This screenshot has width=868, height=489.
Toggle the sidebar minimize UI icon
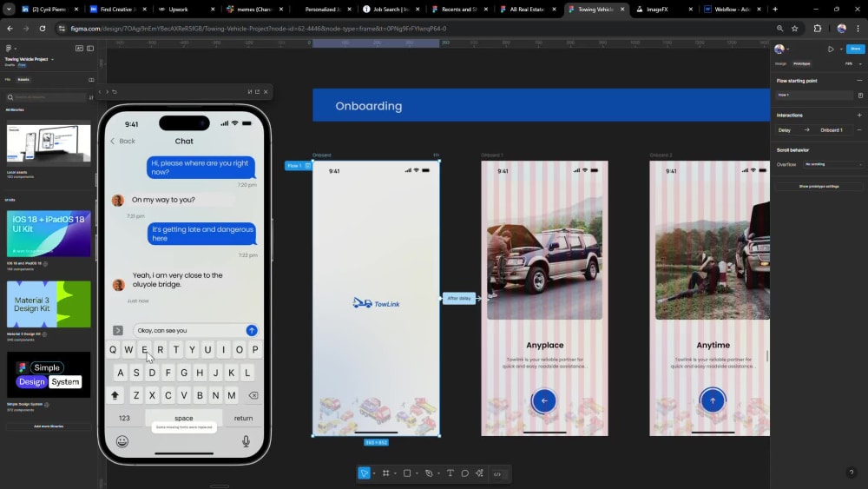tap(90, 49)
